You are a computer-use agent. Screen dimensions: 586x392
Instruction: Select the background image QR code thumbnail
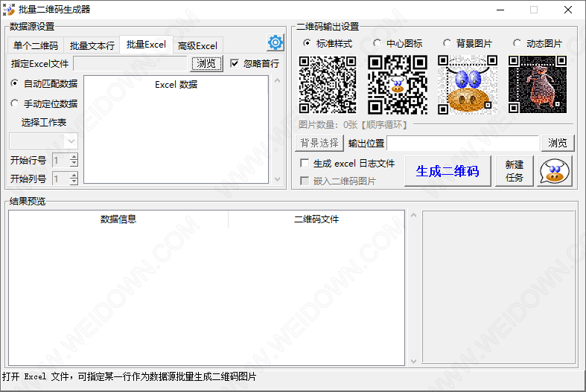(468, 85)
